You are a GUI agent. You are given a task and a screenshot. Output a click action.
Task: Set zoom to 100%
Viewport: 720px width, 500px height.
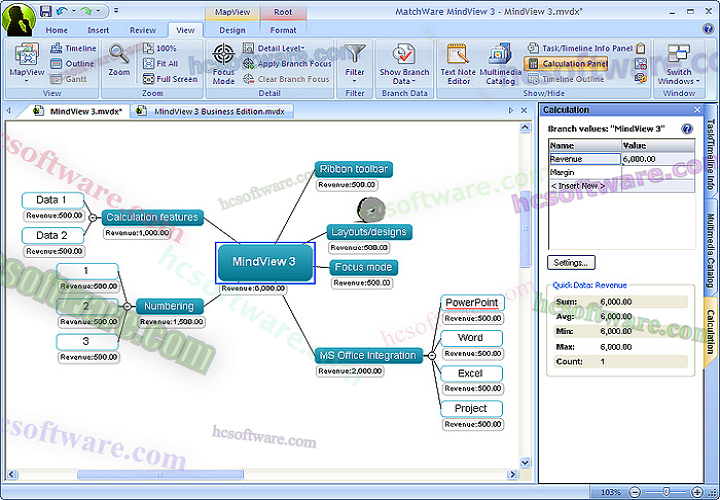pos(160,48)
